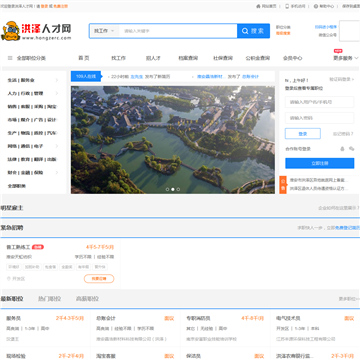The image size is (360, 360).
Task: Click the location pin icon beside 开发区
Action: [x=9, y=279]
